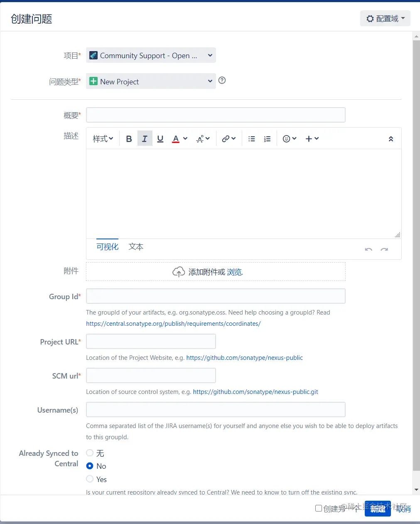Select the 无 radio option
Image resolution: width=420 pixels, height=524 pixels.
90,453
